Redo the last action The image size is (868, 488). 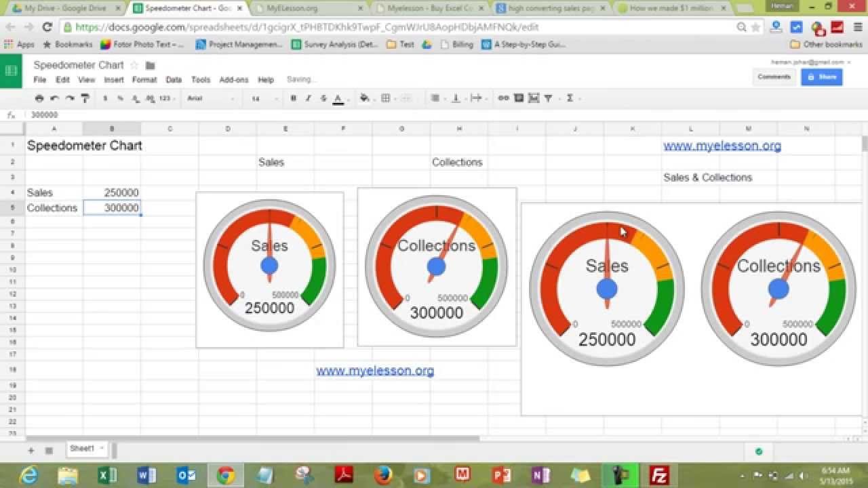tap(69, 98)
